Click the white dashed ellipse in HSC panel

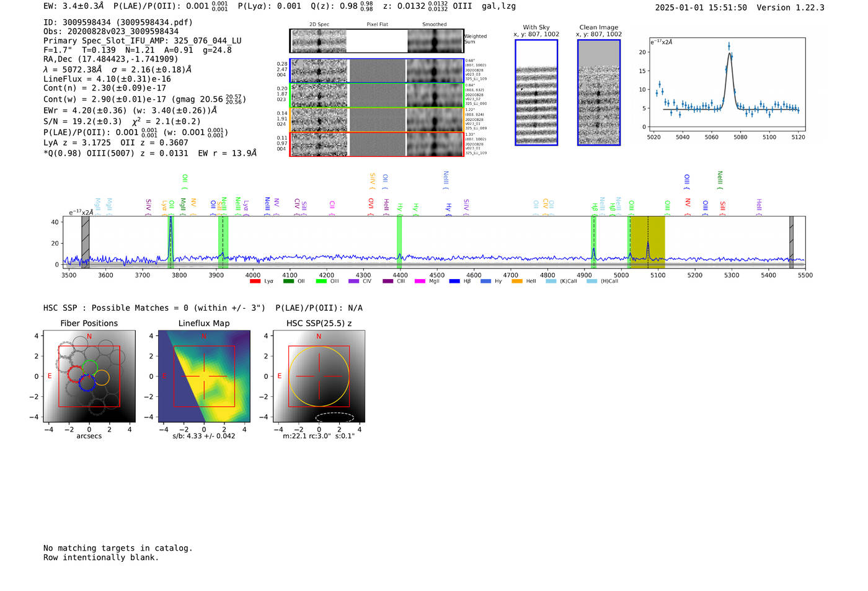click(335, 417)
